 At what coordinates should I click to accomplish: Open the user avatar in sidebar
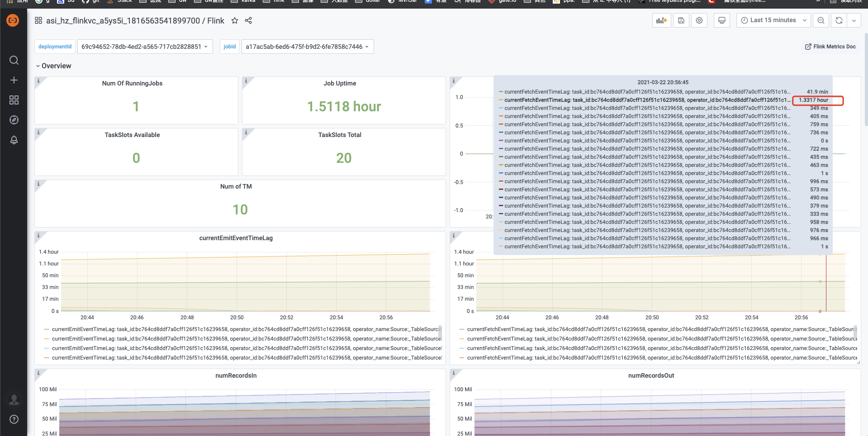14,400
